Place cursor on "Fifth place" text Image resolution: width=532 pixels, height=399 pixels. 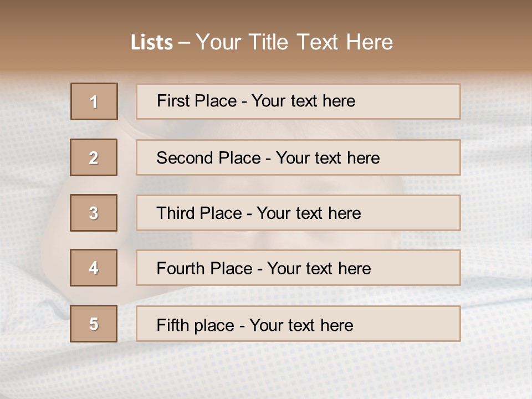pos(196,325)
